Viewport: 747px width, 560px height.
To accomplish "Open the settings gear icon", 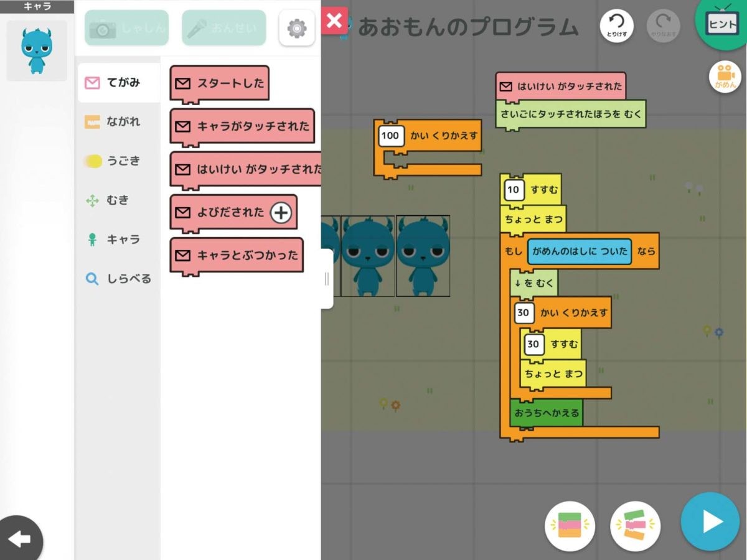I will pos(297,28).
